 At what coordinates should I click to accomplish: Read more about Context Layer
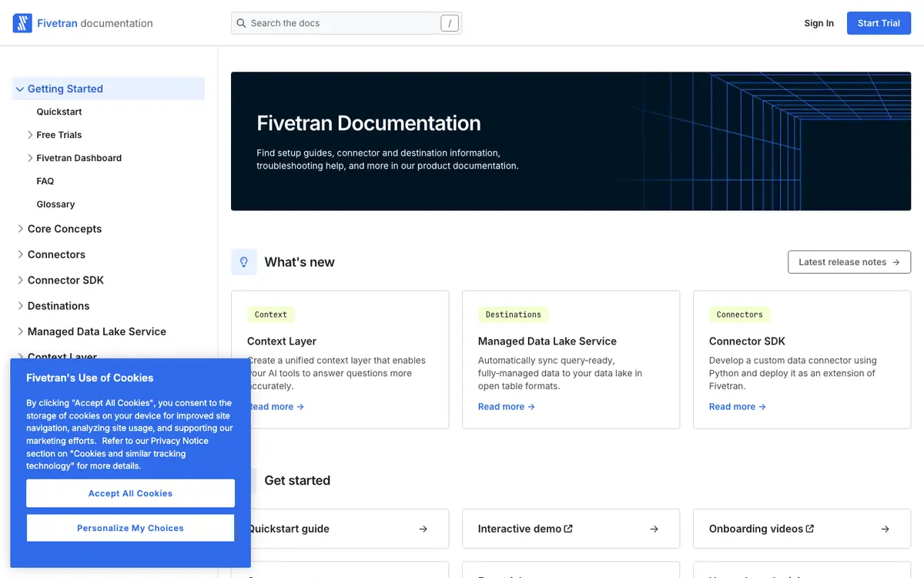[276, 407]
